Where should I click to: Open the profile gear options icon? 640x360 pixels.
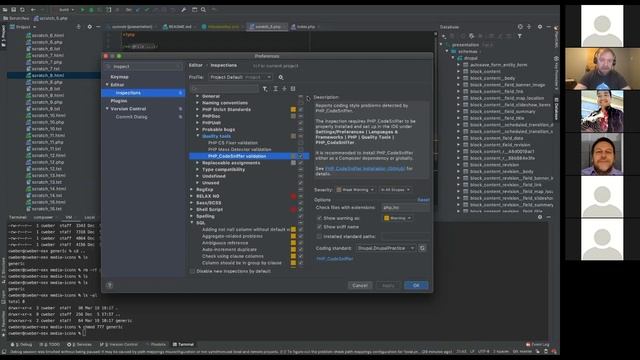pos(281,77)
